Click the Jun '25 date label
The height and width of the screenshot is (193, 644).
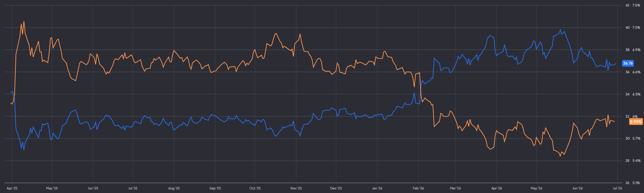click(93, 188)
